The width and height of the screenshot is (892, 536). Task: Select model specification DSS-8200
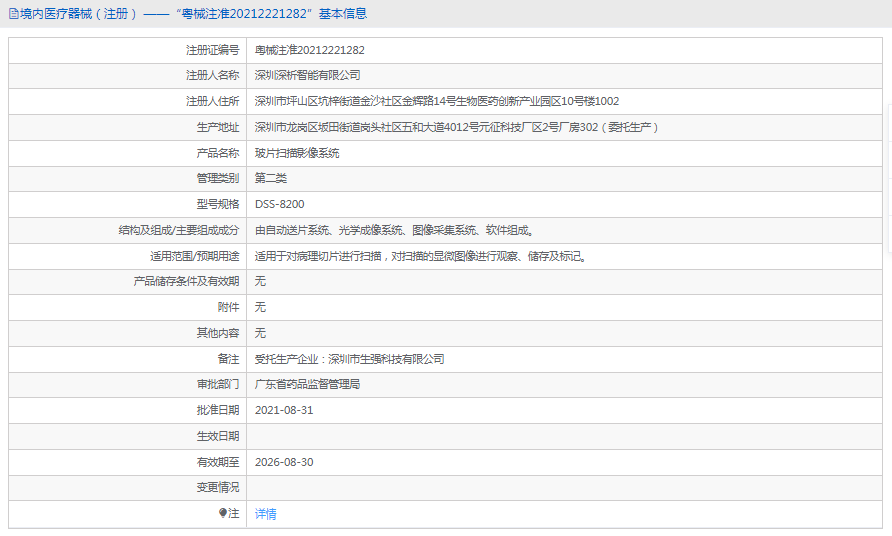(279, 204)
